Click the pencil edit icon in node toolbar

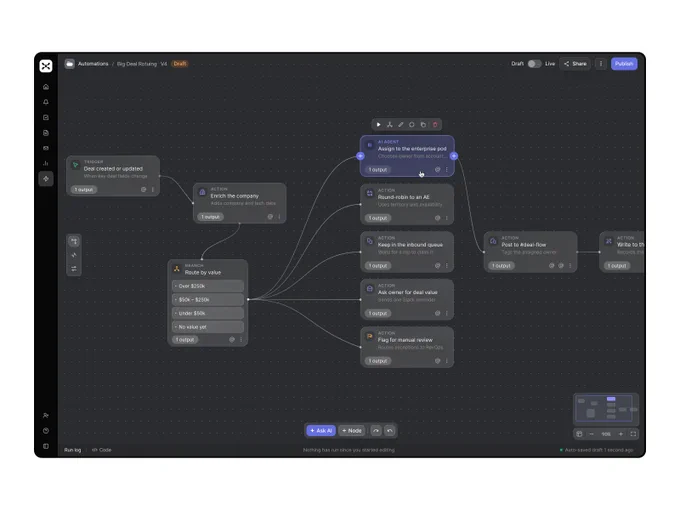[401, 125]
